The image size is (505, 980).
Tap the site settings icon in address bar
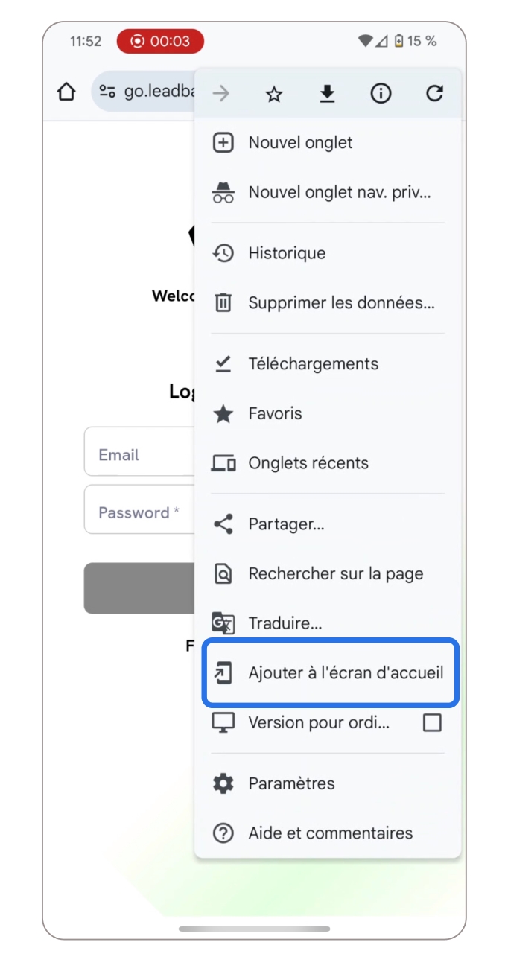(107, 92)
